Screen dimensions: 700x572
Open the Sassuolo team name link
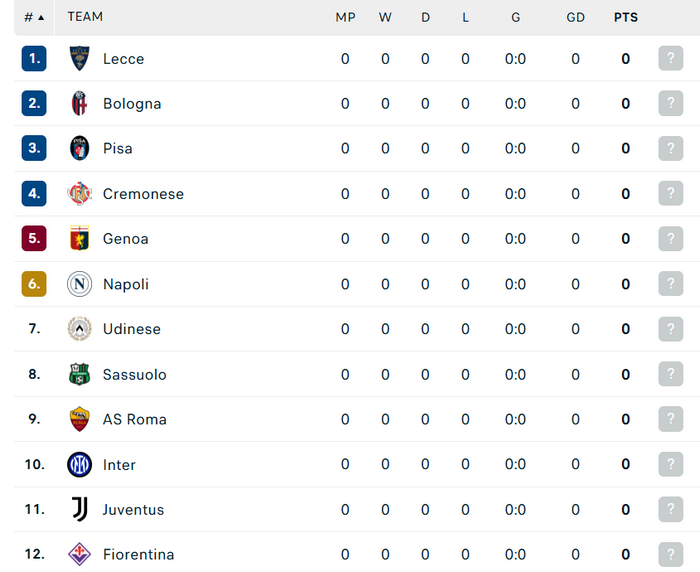135,375
